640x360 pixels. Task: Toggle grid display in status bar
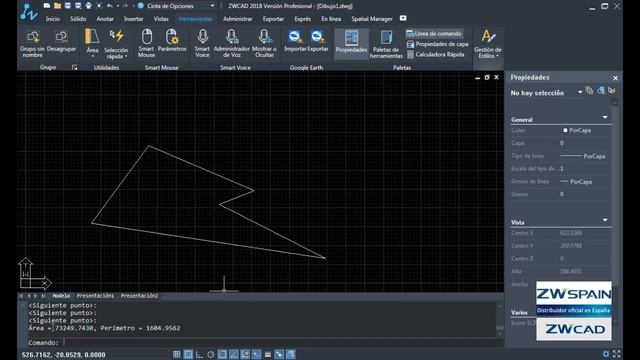click(x=188, y=354)
